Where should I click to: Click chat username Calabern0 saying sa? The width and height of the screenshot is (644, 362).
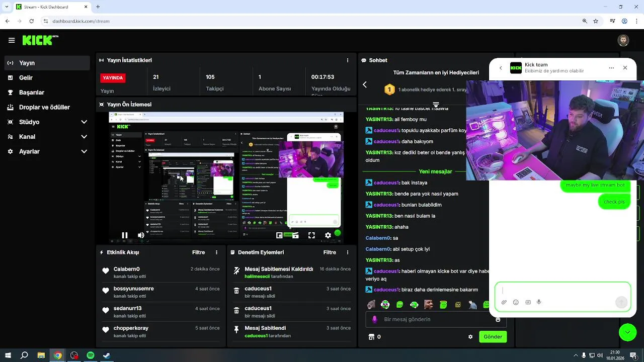point(378,238)
